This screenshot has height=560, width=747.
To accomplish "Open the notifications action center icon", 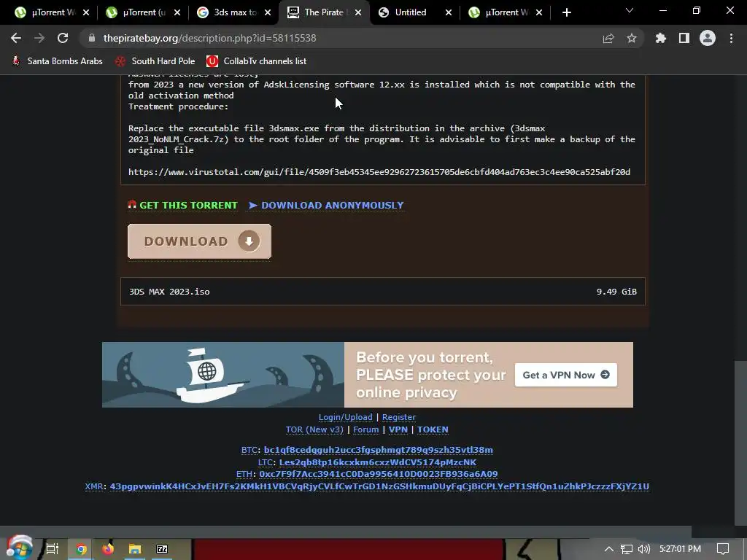I will (x=723, y=549).
